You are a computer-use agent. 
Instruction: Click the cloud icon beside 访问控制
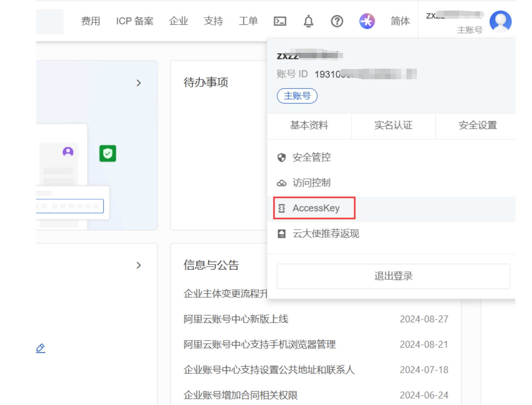tap(281, 183)
